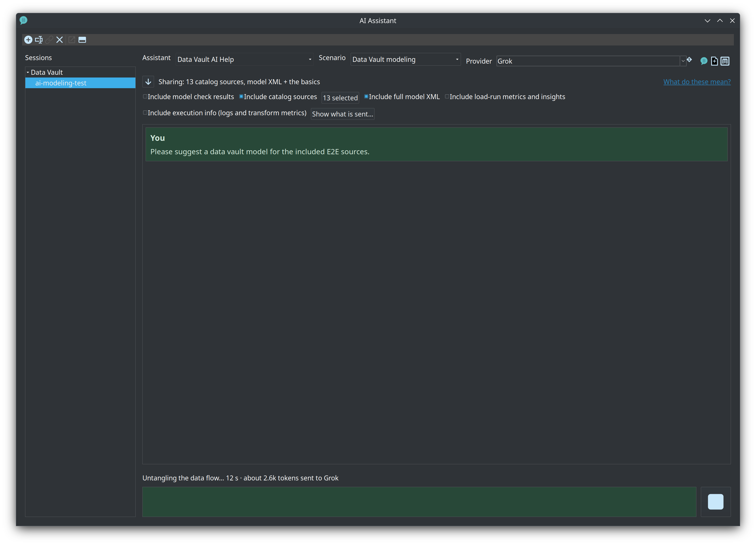
Task: Click the rename session icon
Action: 39,40
